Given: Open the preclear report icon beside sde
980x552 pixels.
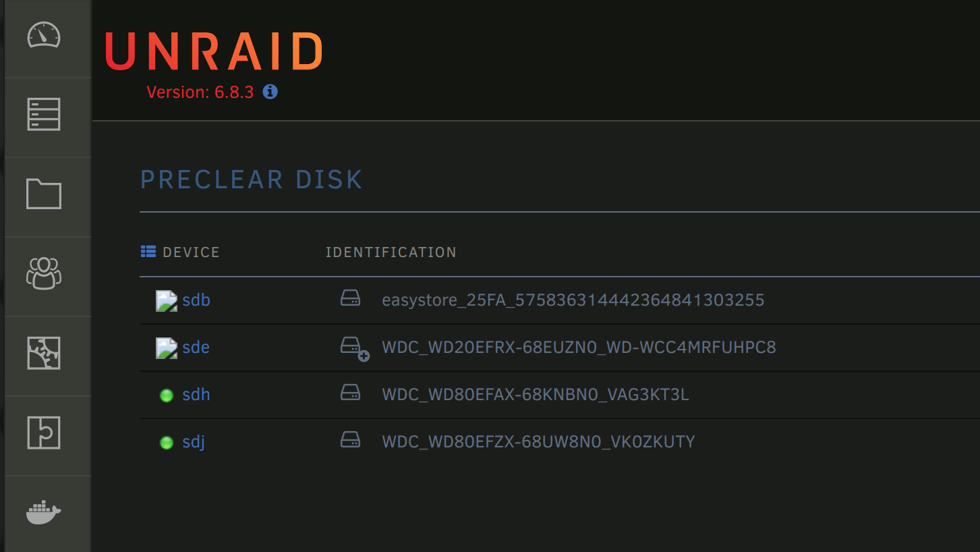Looking at the screenshot, I should 165,347.
